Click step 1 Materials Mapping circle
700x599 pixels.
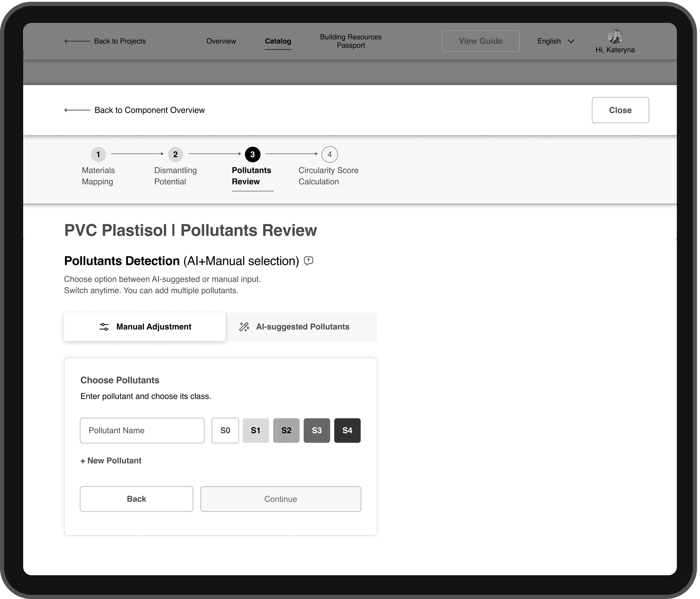pos(98,155)
